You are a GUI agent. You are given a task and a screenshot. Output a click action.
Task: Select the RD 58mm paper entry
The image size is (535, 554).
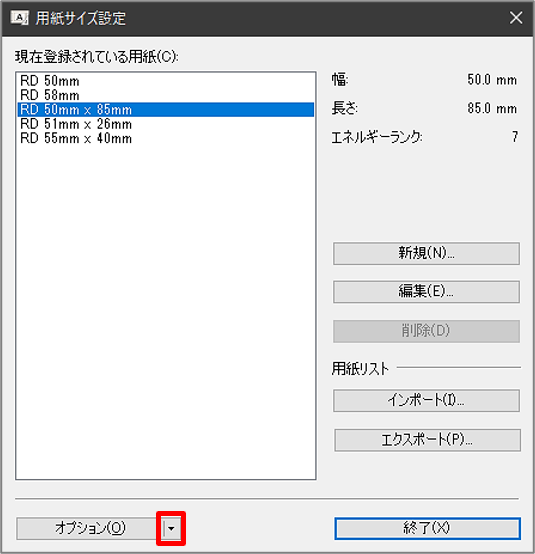(165, 95)
